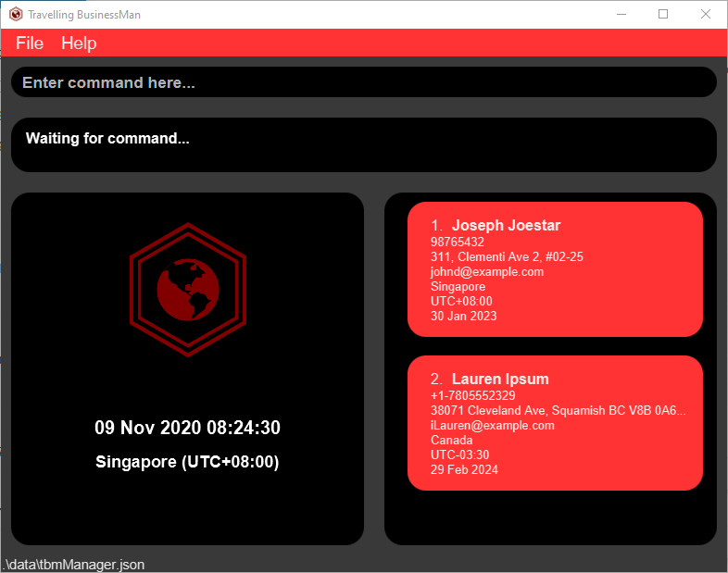Click the red globe hexagon logo
This screenshot has height=573, width=728.
pos(187,290)
